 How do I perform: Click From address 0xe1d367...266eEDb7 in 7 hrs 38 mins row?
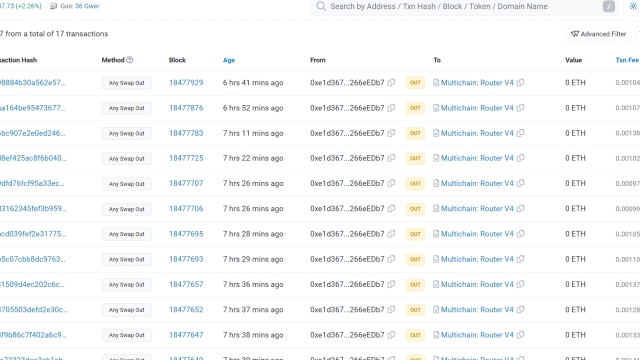click(347, 335)
